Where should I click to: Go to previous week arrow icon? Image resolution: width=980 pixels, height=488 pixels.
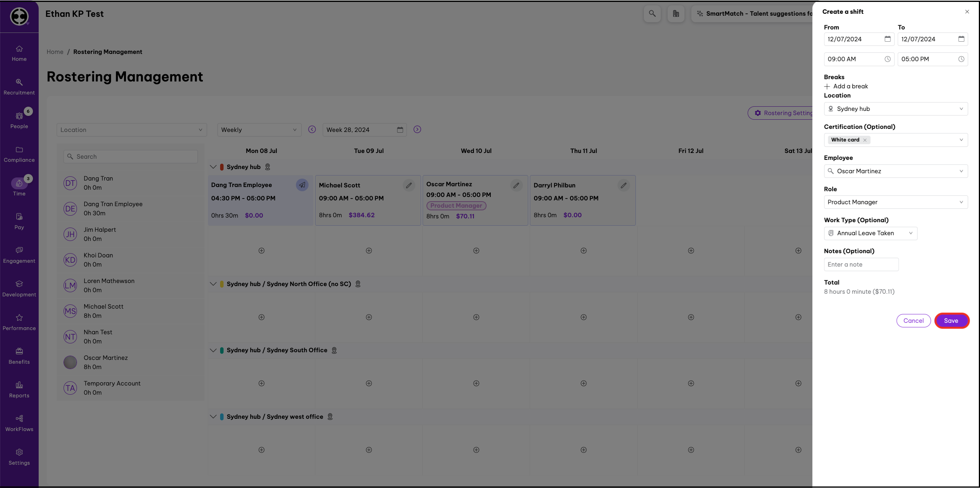[312, 130]
